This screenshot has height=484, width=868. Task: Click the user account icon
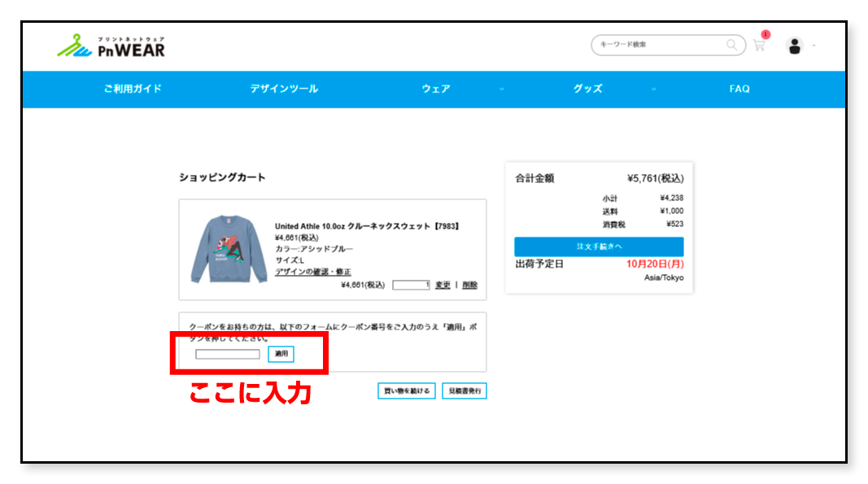795,46
